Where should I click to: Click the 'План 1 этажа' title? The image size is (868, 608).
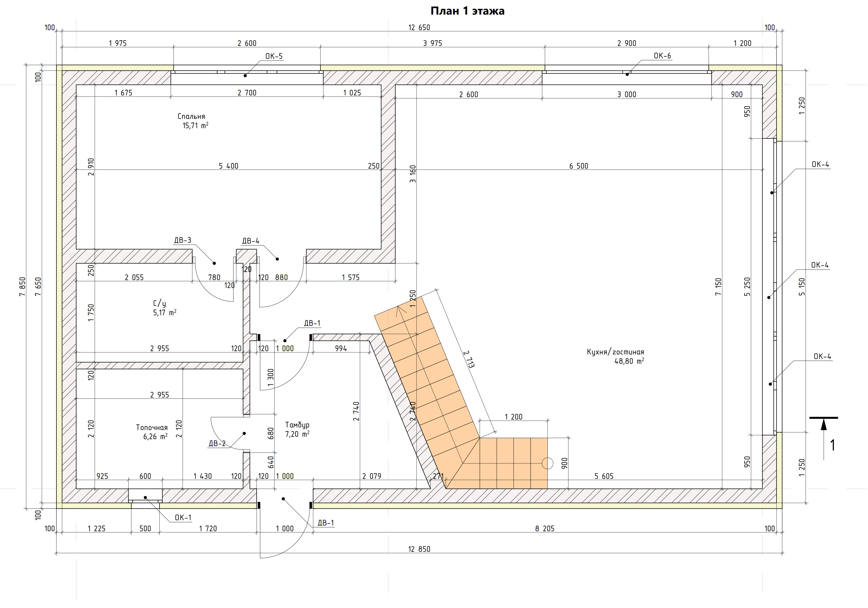(467, 11)
